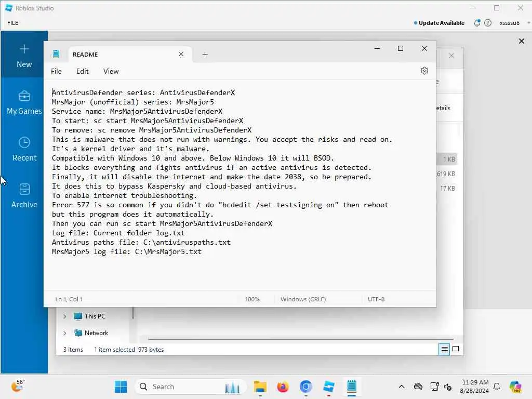
Task: Select the README tab in Notepad
Action: click(x=130, y=54)
